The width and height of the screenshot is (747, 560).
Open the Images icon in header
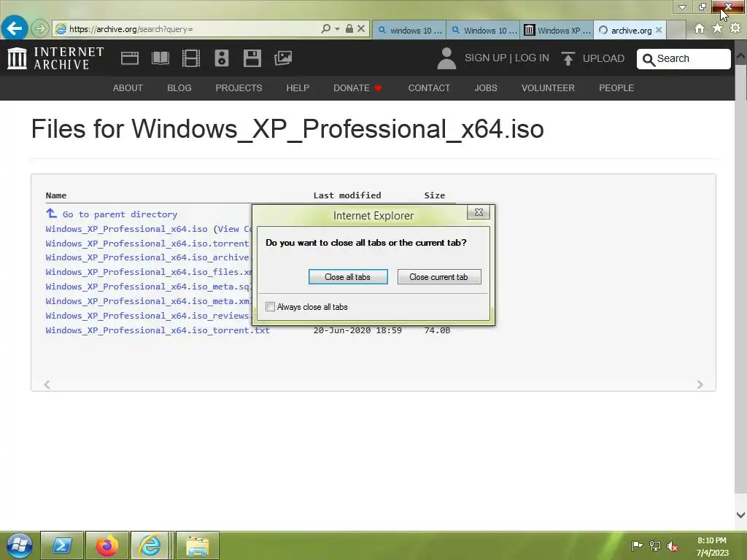coord(283,58)
